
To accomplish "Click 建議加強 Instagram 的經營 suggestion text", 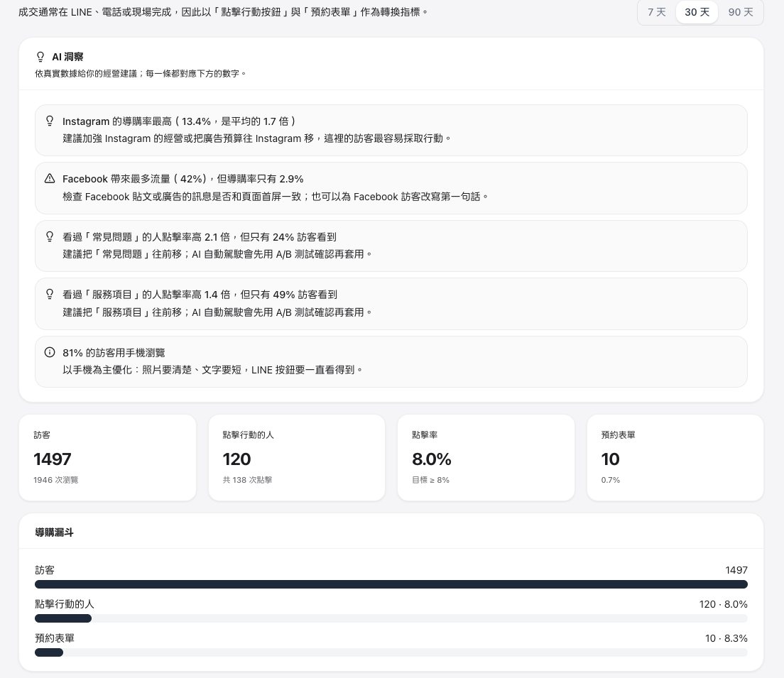I will point(256,138).
